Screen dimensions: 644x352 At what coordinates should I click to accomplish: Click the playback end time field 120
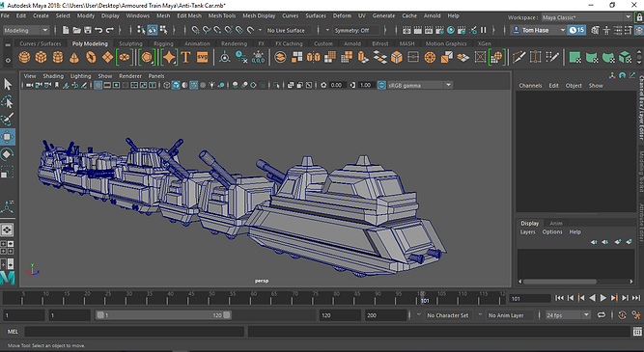pos(340,315)
